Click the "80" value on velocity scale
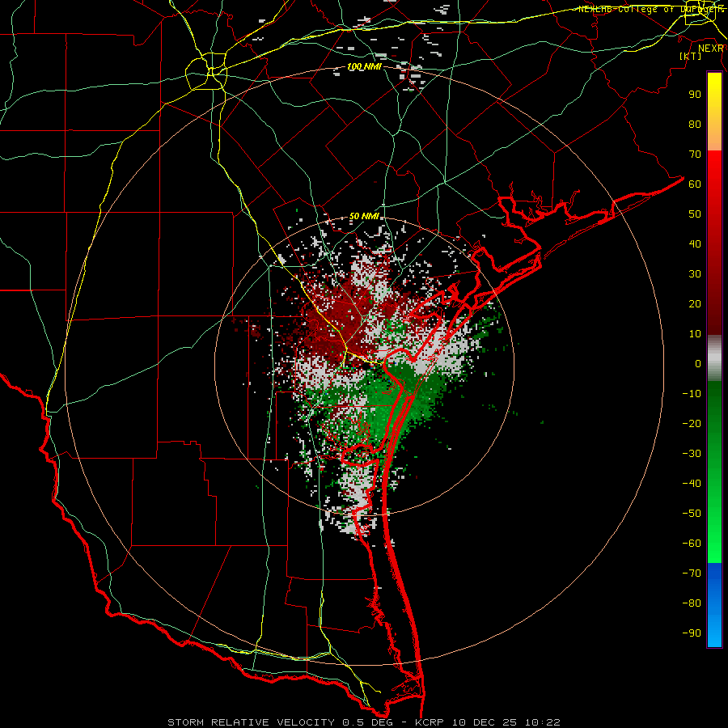728x728 pixels. [x=695, y=125]
